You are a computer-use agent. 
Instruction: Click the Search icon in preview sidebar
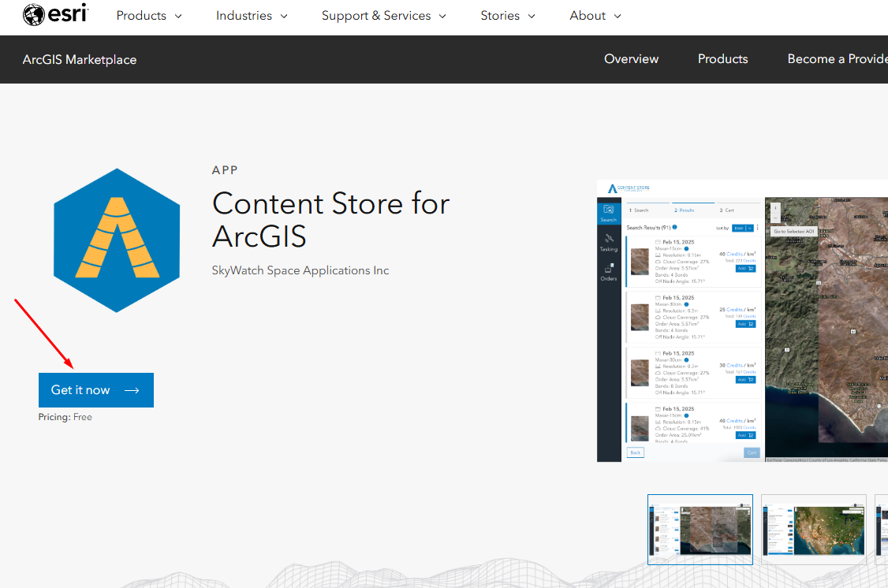point(609,213)
